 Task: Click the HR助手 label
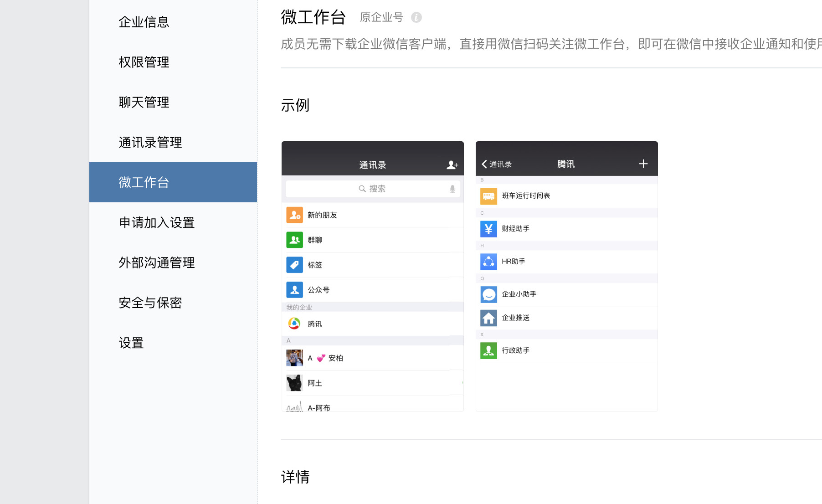(x=514, y=261)
